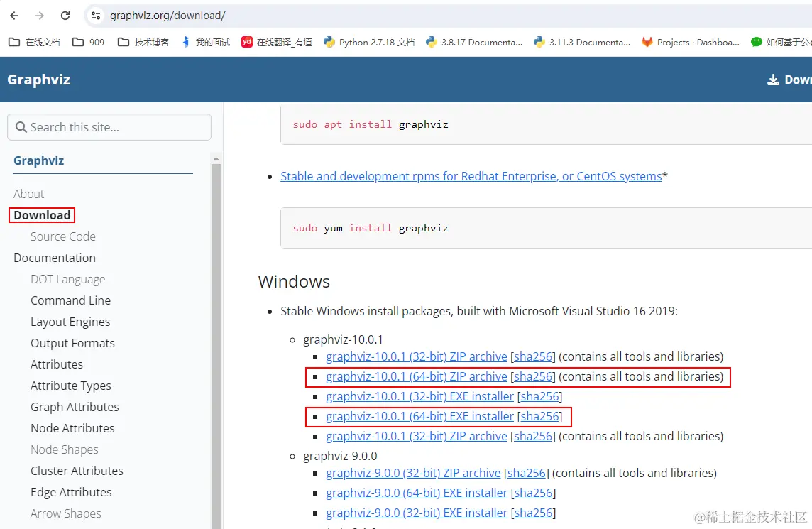Open Graph Attributes sidebar entry
The width and height of the screenshot is (812, 529).
(x=75, y=407)
